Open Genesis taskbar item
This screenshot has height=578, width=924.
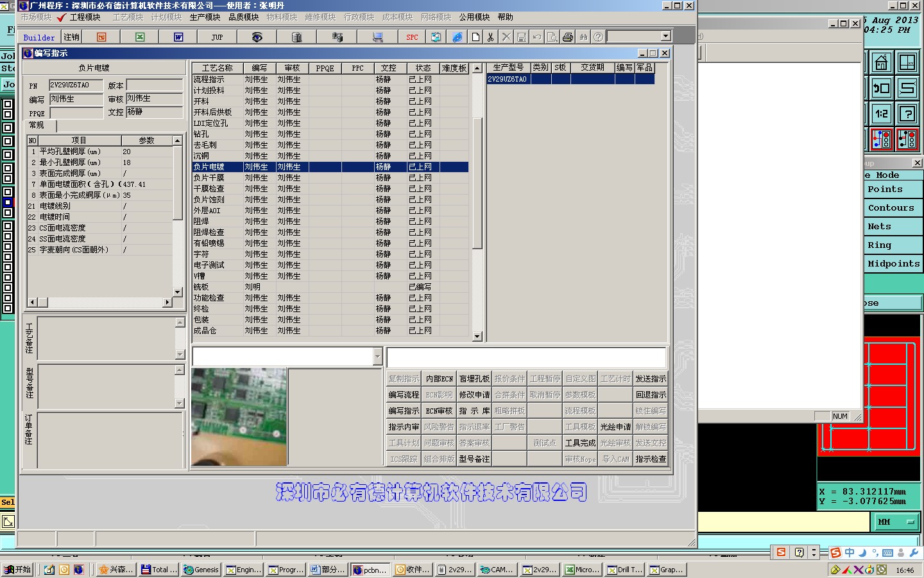pyautogui.click(x=201, y=570)
